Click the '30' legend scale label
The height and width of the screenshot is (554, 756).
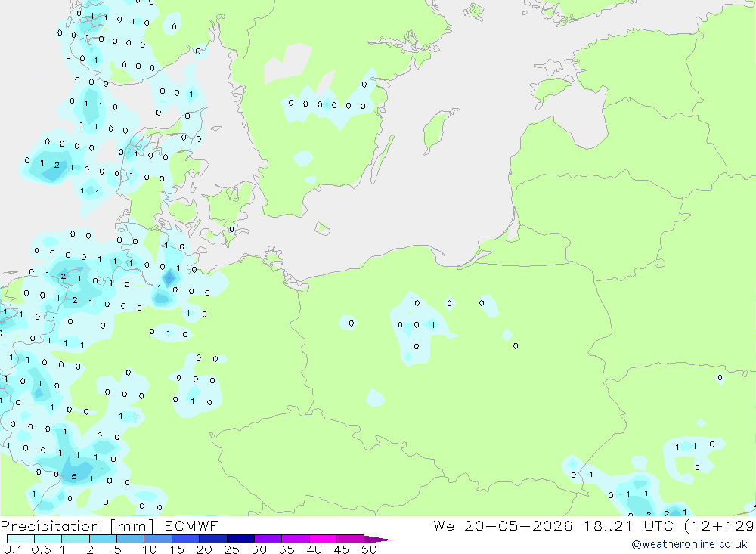[259, 549]
